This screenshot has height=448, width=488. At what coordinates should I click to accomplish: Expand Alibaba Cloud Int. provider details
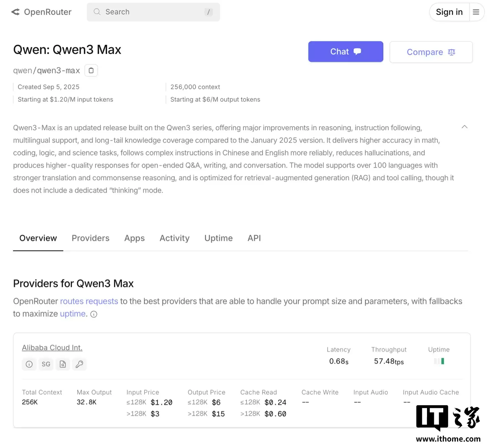52,348
